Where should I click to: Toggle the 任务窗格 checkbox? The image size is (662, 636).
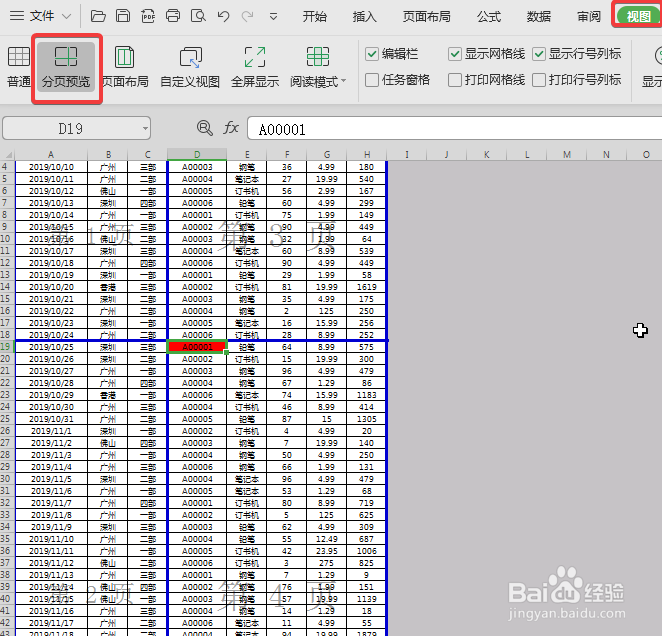[x=372, y=80]
